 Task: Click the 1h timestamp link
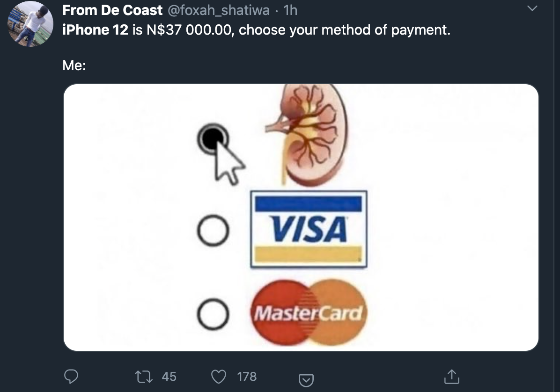[x=290, y=10]
